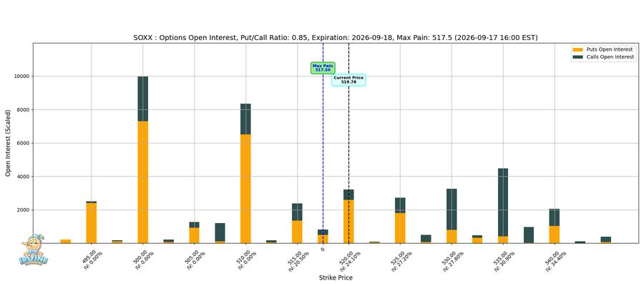Click the dark calls segment at strike 530

tap(452, 209)
